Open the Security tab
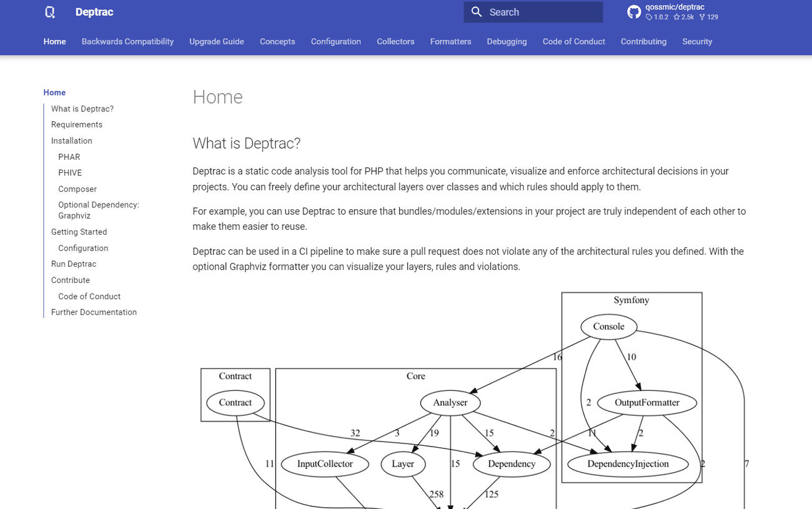Screen dimensions: 812x509 (x=697, y=41)
